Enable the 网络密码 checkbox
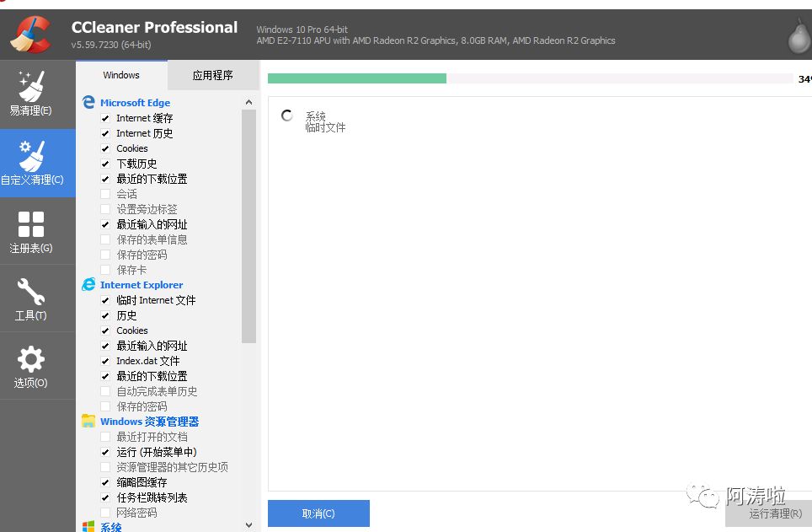812x532 pixels. click(105, 513)
